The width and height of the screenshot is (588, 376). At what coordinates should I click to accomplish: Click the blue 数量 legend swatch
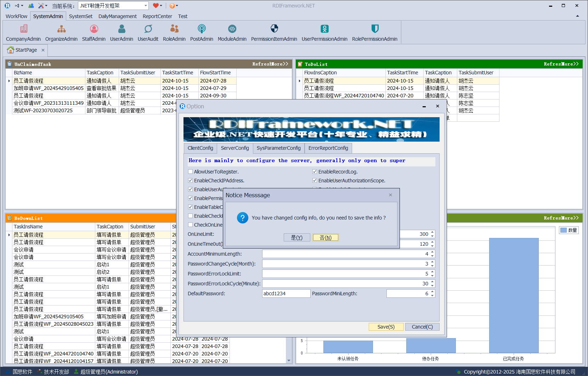(563, 230)
